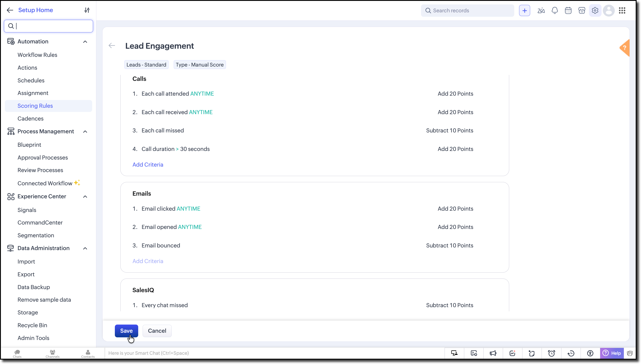Open the Help button in footer
The width and height of the screenshot is (641, 364).
(x=612, y=353)
